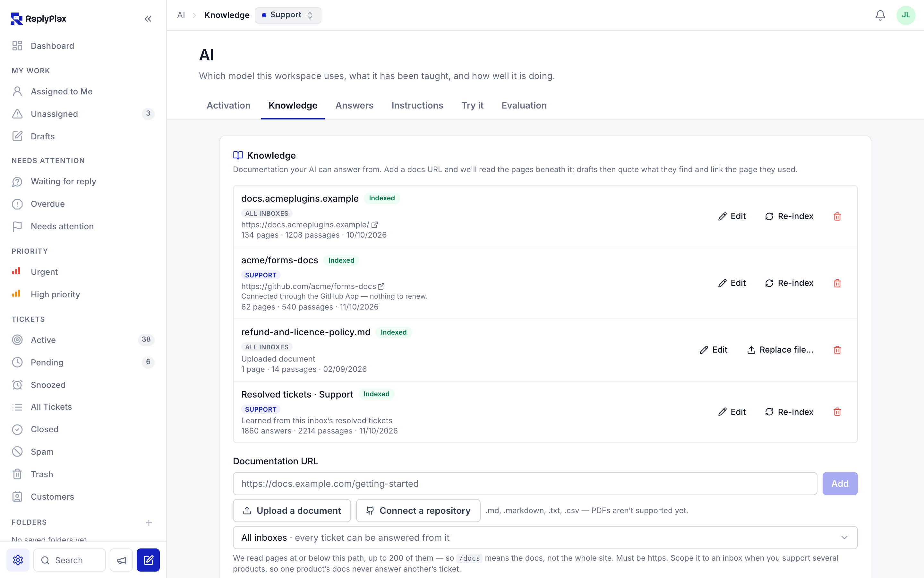Click Replace file for refund policy document
The height and width of the screenshot is (578, 924).
pyautogui.click(x=780, y=350)
